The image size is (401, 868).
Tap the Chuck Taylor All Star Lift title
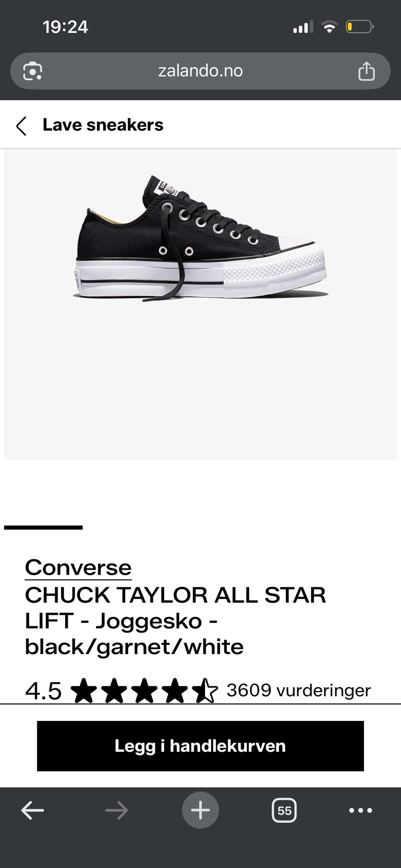(x=175, y=621)
